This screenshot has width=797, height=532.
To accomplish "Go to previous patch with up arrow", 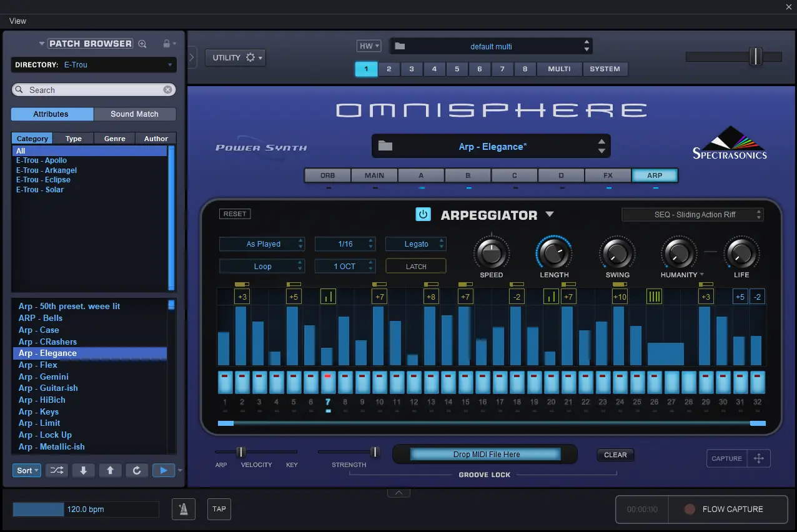I will coord(110,470).
